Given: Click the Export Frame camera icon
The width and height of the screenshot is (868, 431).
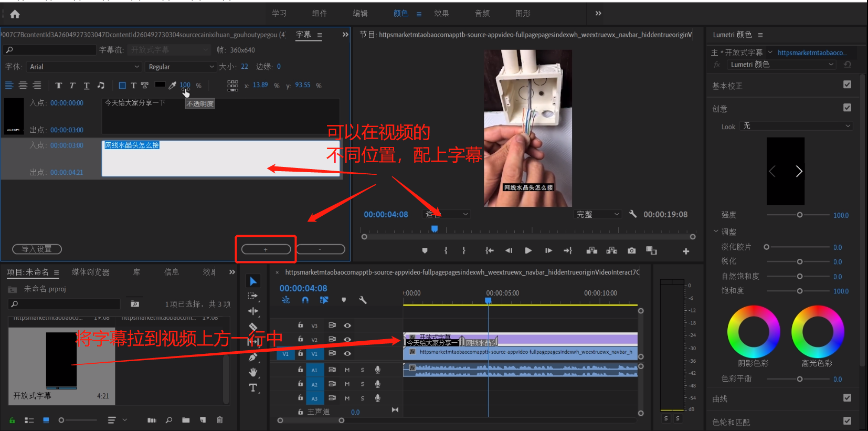Looking at the screenshot, I should click(x=632, y=251).
